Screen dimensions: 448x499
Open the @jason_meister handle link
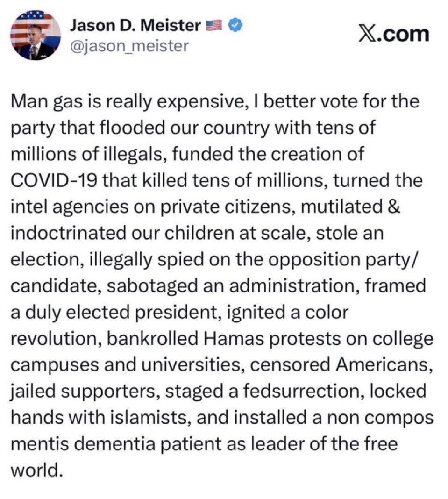coord(129,46)
